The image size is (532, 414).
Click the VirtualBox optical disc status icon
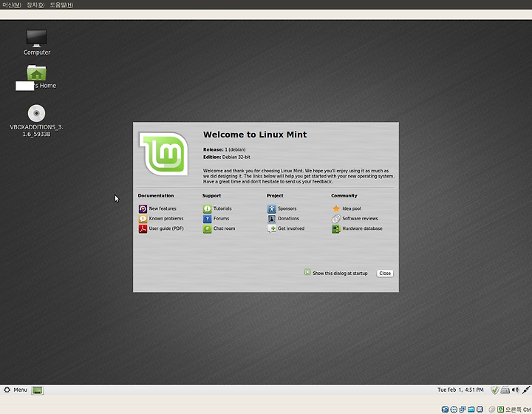point(454,410)
